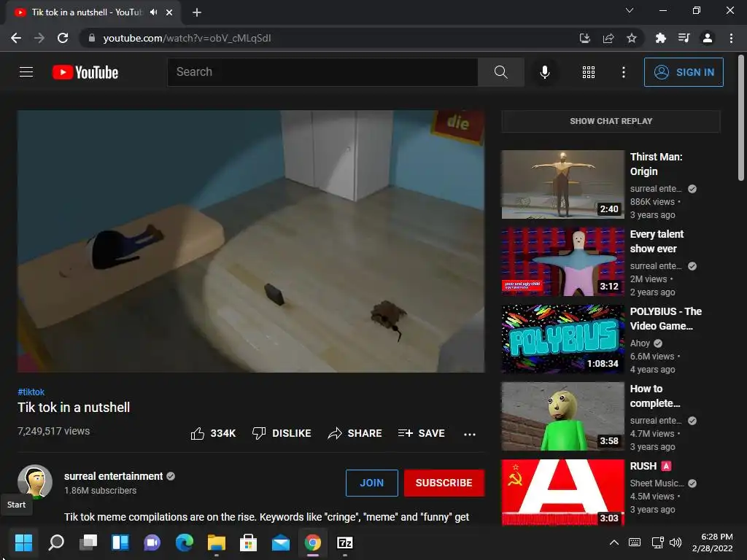This screenshot has height=560, width=747.
Task: Open more actions ellipsis below the video
Action: (x=470, y=434)
